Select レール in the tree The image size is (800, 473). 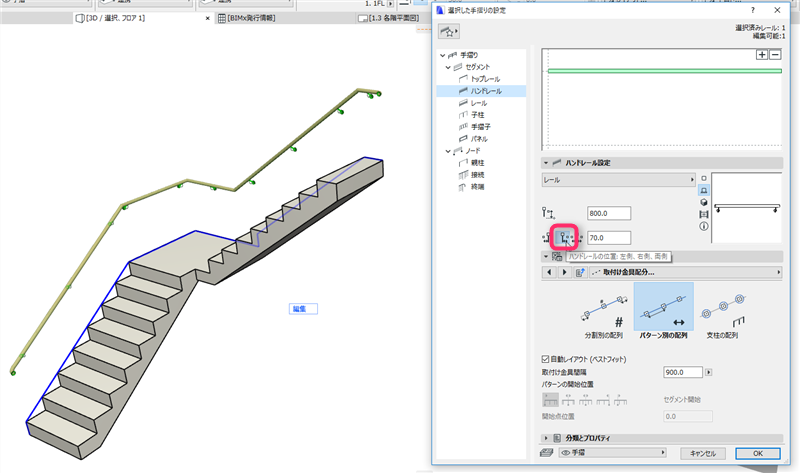tap(479, 103)
